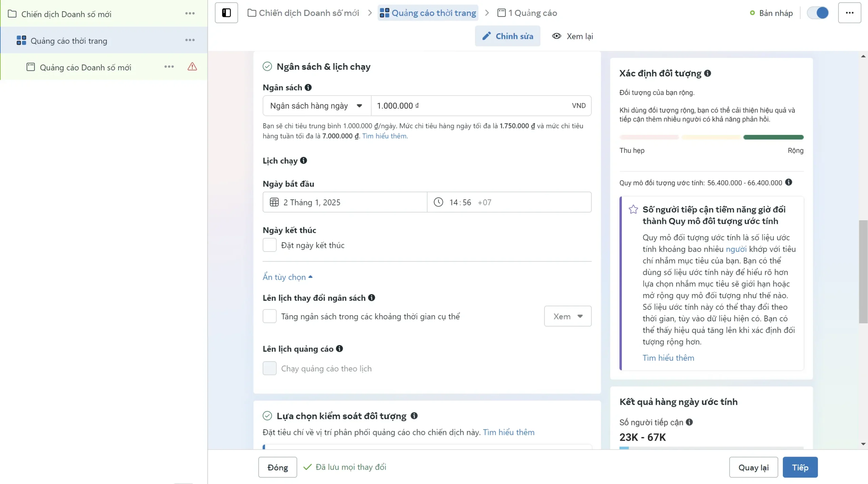This screenshot has width=868, height=484.
Task: Select Chiến dịch Doanh số mới in the sidebar tree
Action: tap(66, 14)
